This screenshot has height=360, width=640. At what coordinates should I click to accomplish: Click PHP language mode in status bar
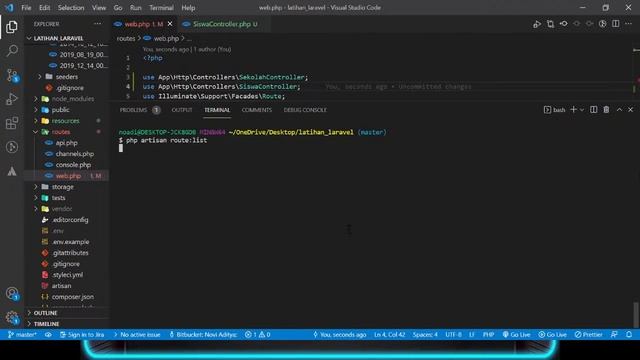tap(488, 335)
